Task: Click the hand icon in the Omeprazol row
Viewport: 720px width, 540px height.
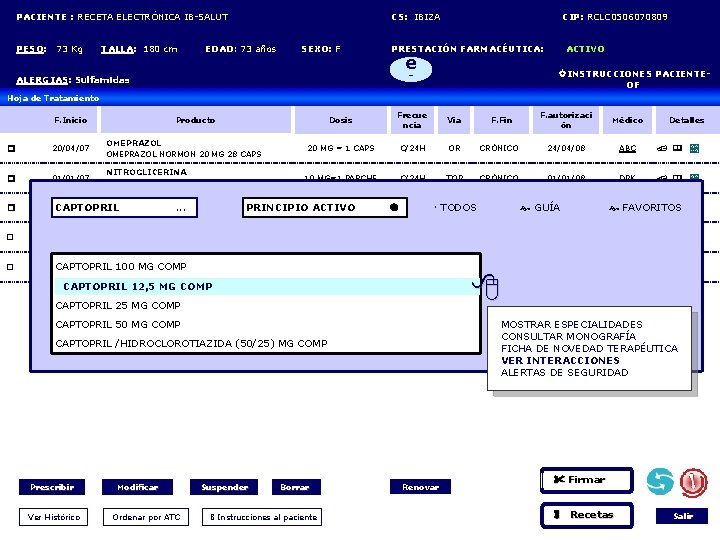Action: 662,148
